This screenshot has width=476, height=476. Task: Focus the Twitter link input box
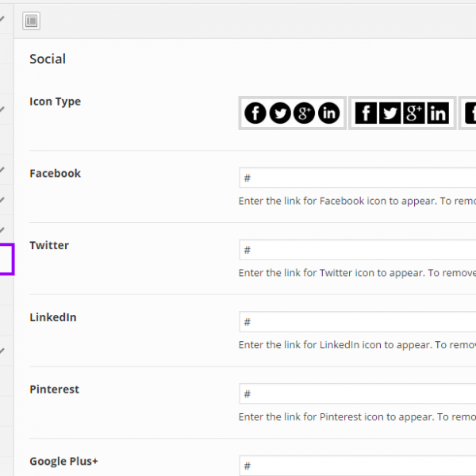point(357,250)
